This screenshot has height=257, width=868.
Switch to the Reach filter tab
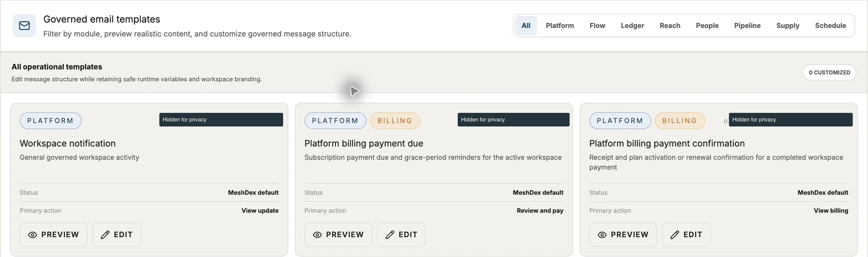(670, 26)
